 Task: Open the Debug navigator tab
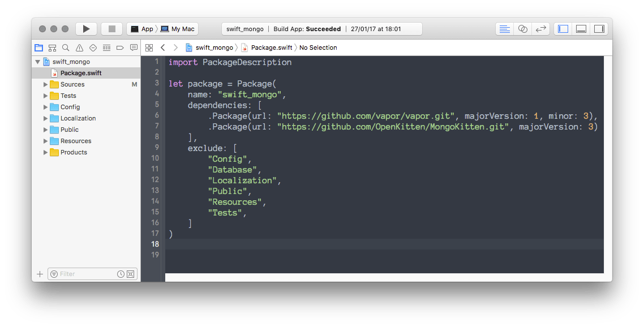(107, 48)
